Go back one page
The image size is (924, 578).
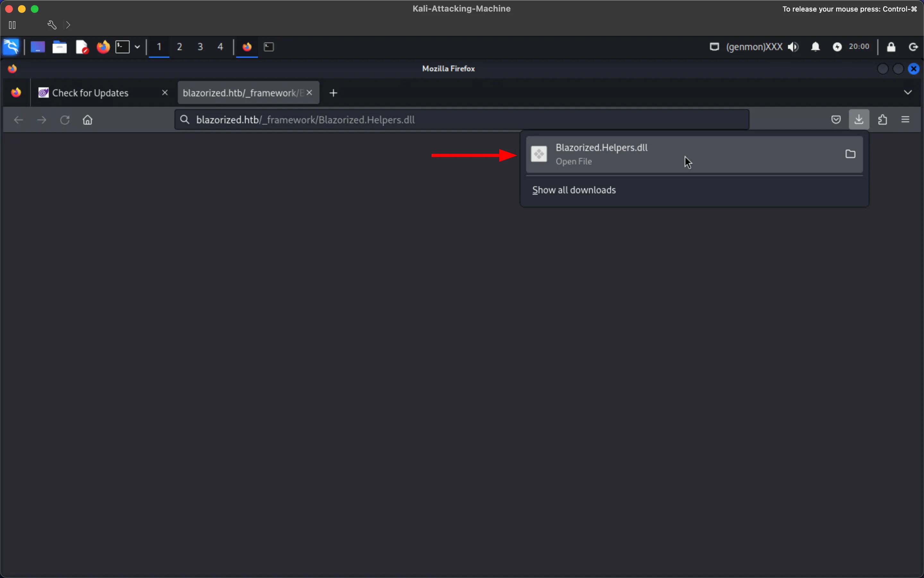coord(19,120)
